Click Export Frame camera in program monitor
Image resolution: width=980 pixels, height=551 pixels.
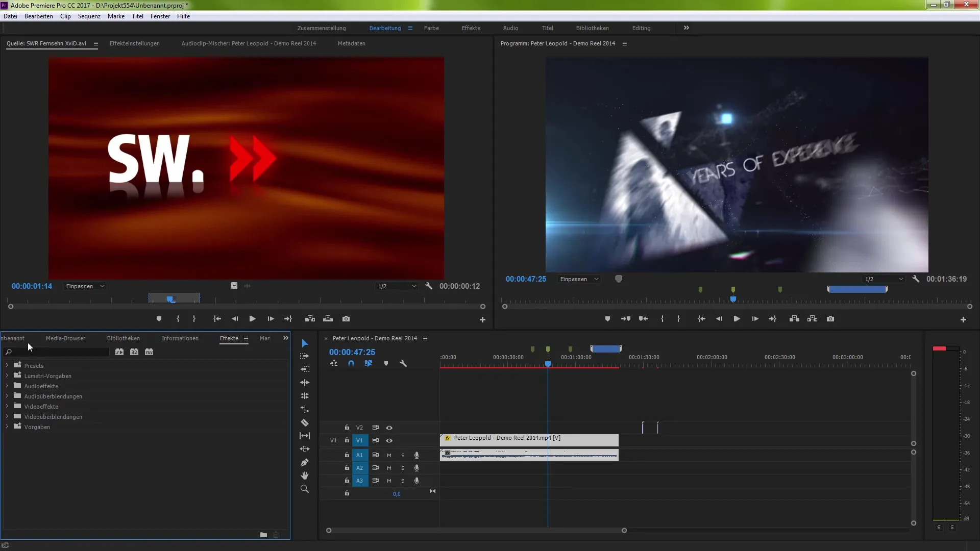point(830,319)
